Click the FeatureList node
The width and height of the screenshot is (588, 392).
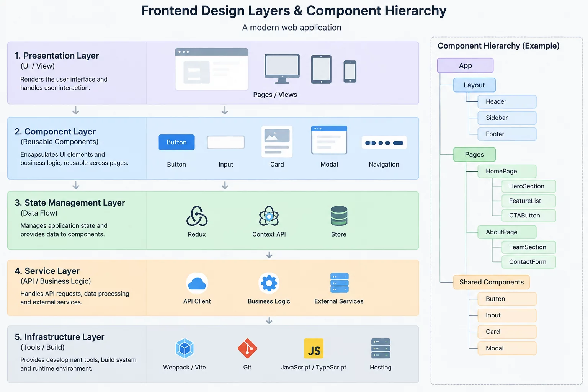[x=529, y=201]
